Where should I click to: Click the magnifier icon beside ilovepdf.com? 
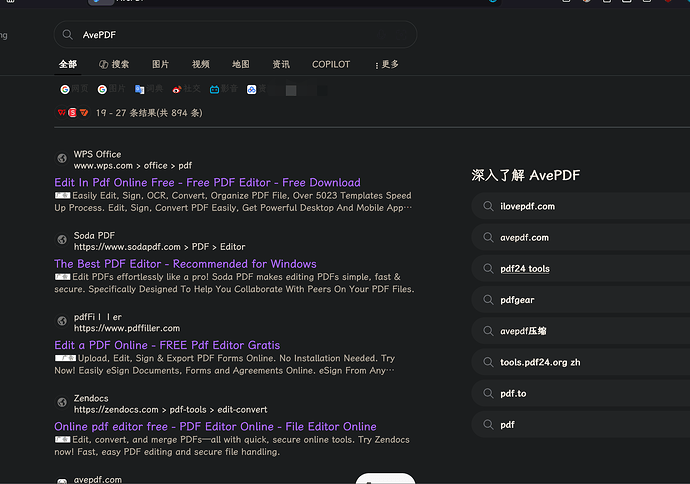[x=488, y=206]
